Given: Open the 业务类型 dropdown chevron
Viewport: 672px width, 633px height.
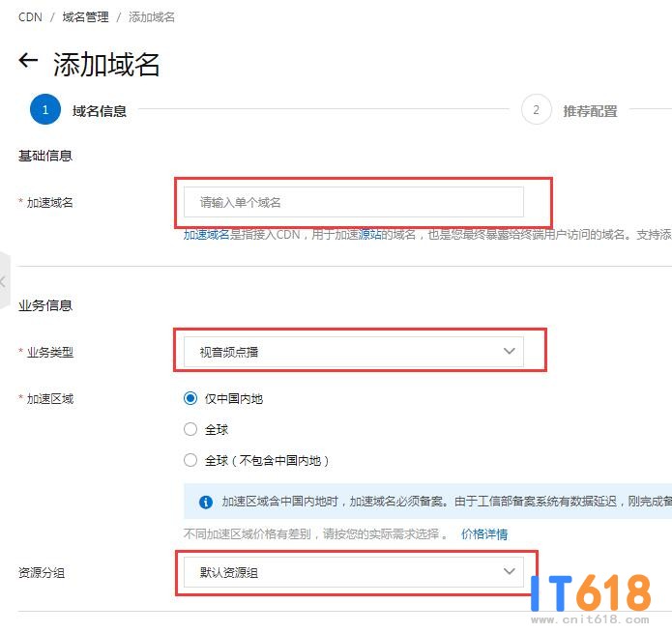Looking at the screenshot, I should [x=509, y=351].
